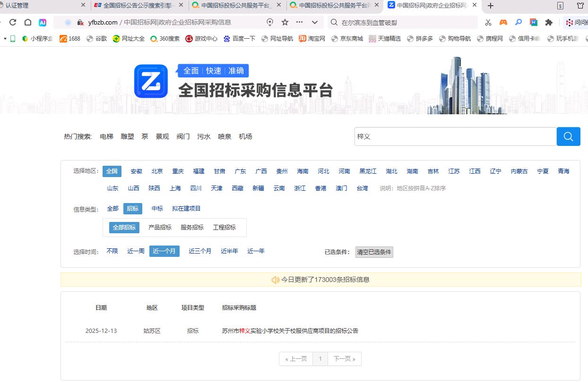Open a new browser tab
The image size is (588, 382).
[491, 6]
